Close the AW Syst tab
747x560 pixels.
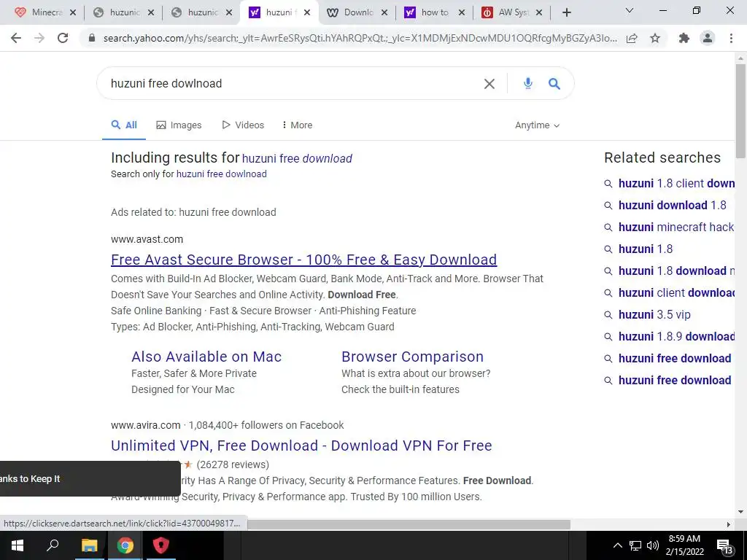pos(539,13)
